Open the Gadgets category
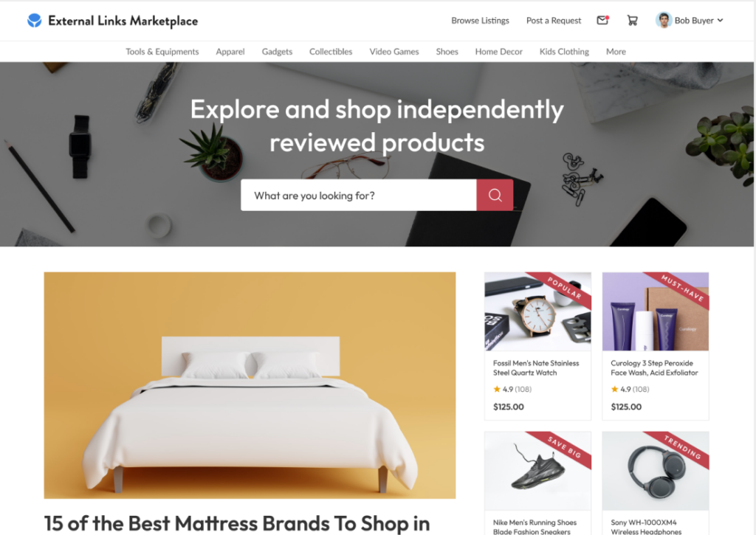The width and height of the screenshot is (756, 535). (x=277, y=52)
